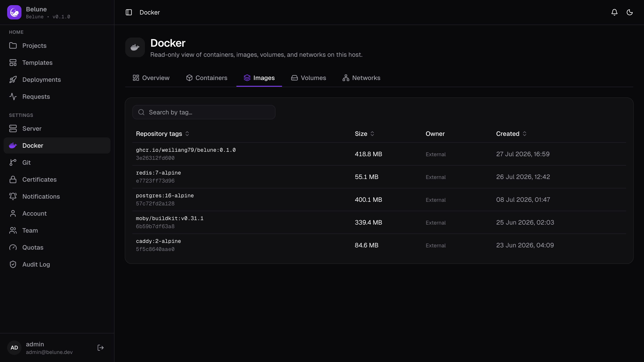Click the search magnifier icon
644x362 pixels.
tap(142, 112)
